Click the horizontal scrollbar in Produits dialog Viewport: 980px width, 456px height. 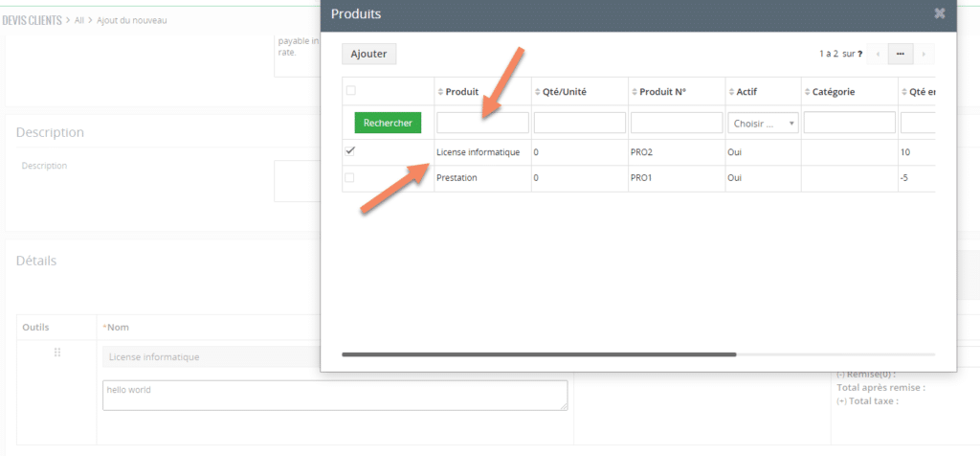pos(539,354)
